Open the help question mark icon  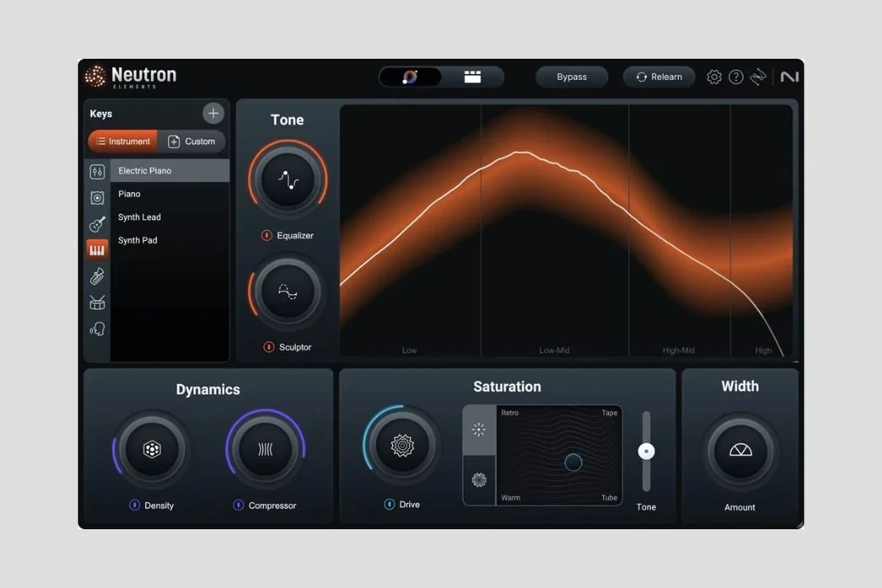pos(736,77)
